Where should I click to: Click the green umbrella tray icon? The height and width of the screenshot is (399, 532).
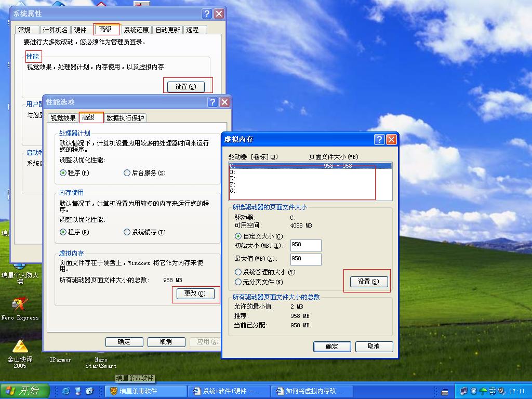coord(483,391)
